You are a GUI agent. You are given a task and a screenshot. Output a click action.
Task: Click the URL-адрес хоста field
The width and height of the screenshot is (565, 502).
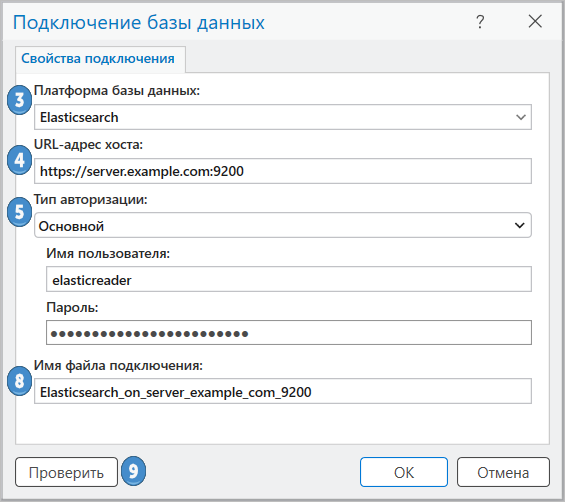282,171
